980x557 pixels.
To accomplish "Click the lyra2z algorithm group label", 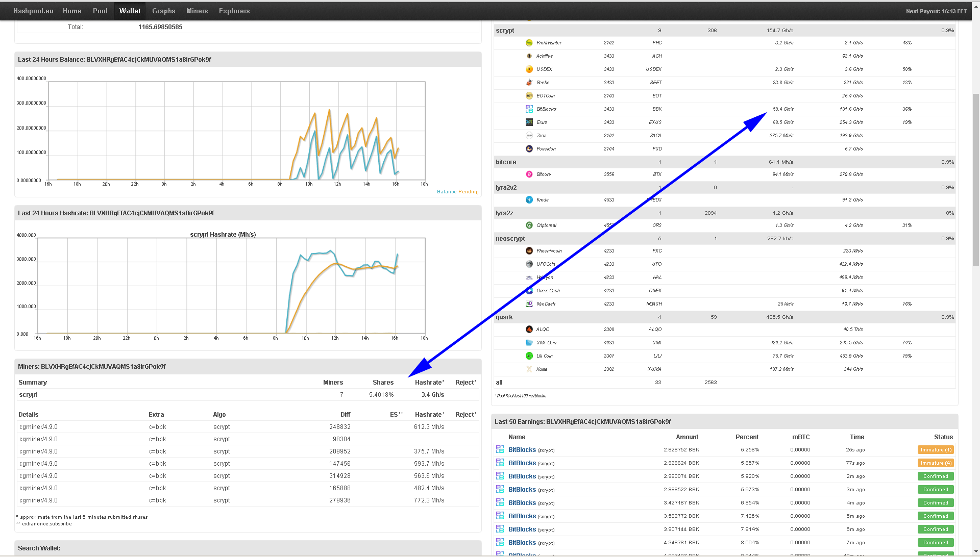I will (504, 213).
